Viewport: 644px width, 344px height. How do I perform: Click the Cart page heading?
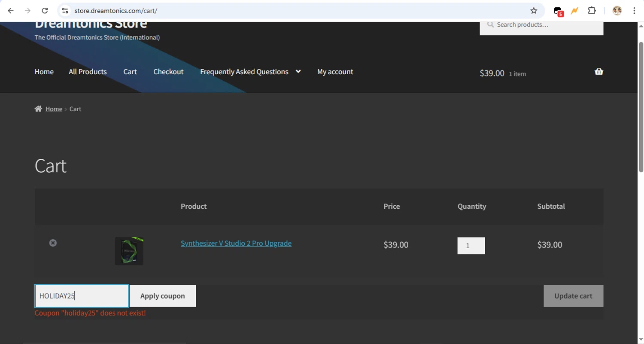pos(51,166)
